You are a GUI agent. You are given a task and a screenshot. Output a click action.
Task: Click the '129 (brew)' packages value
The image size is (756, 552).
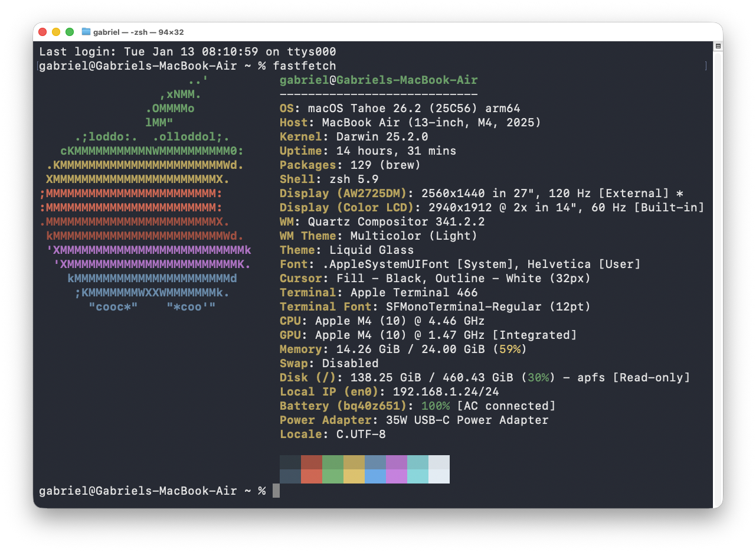click(x=386, y=165)
